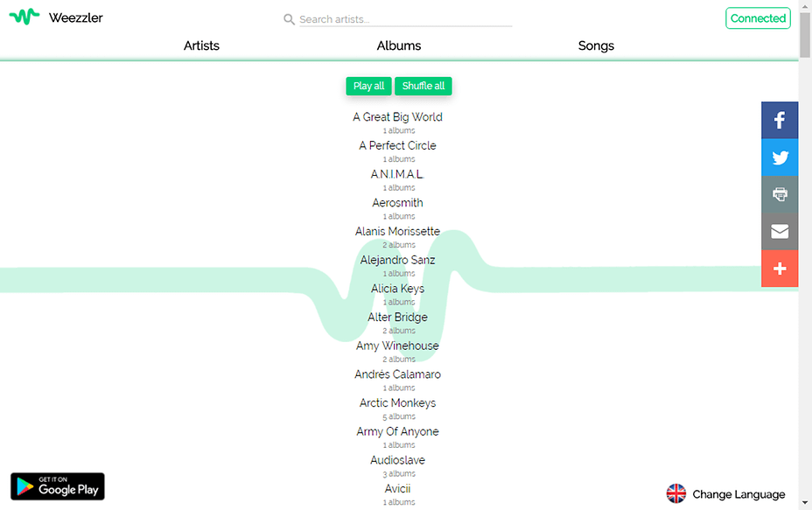Switch to the Albums tab
Image resolution: width=812 pixels, height=510 pixels.
pyautogui.click(x=399, y=45)
